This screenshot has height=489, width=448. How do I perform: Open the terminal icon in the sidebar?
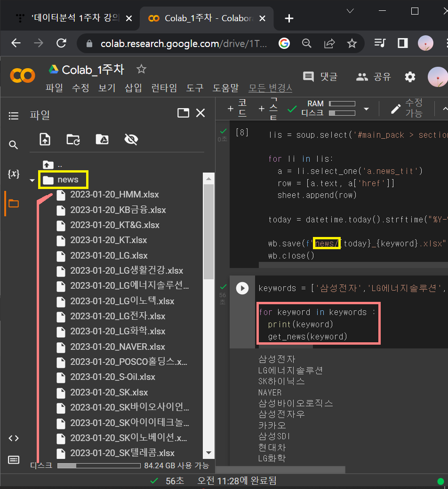pos(14,460)
